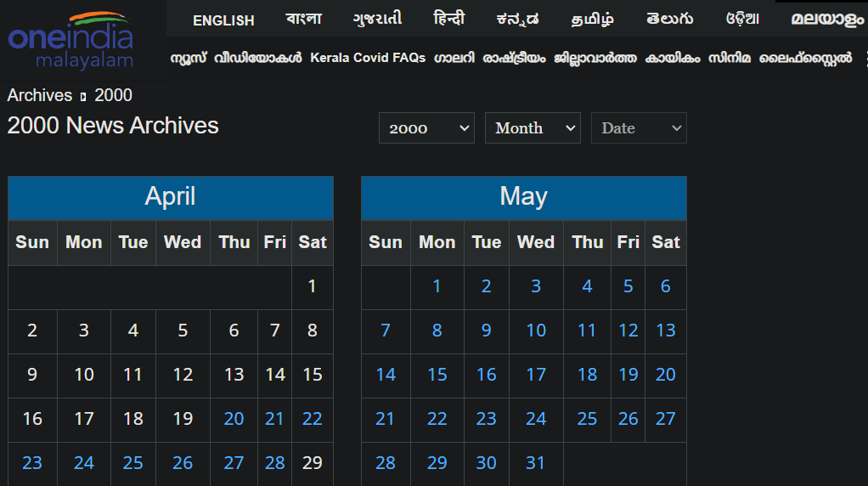Image resolution: width=868 pixels, height=486 pixels.
Task: Switch to தமிழ் language
Action: pos(592,20)
